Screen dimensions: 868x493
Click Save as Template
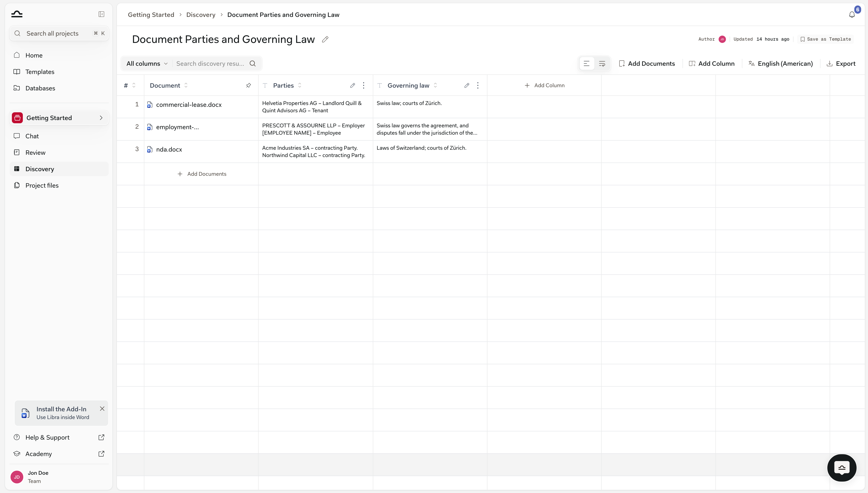[x=825, y=39]
